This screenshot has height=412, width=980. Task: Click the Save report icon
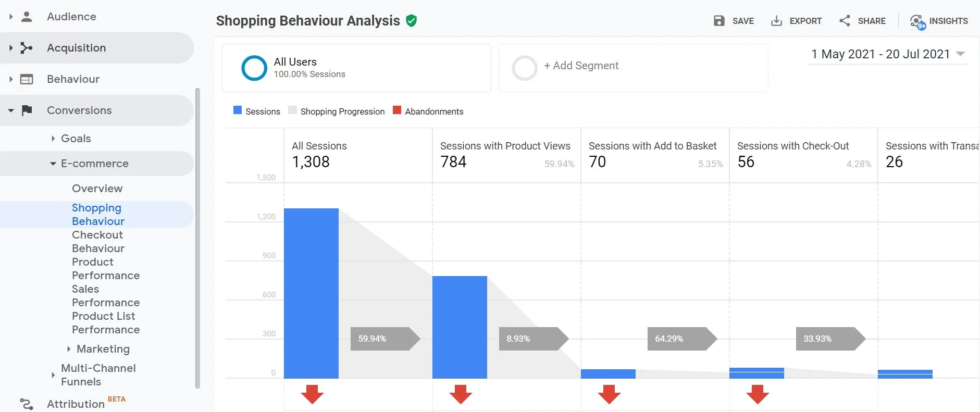pos(720,21)
